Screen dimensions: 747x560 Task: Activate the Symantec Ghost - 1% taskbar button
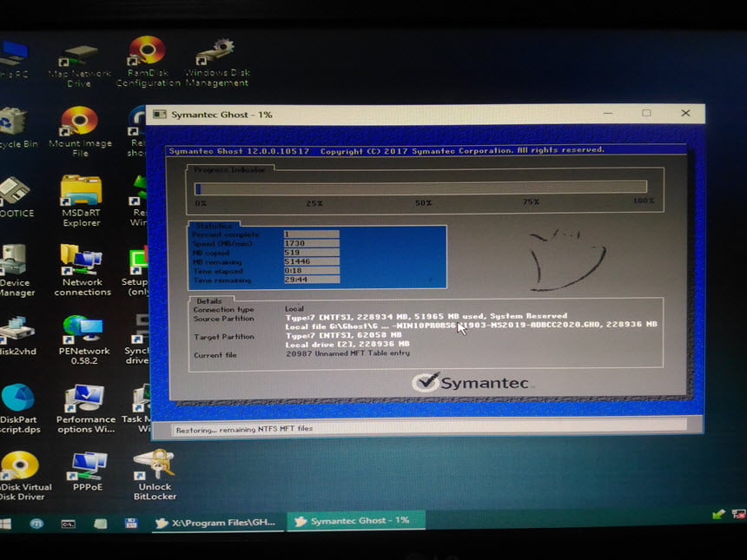pos(354,520)
